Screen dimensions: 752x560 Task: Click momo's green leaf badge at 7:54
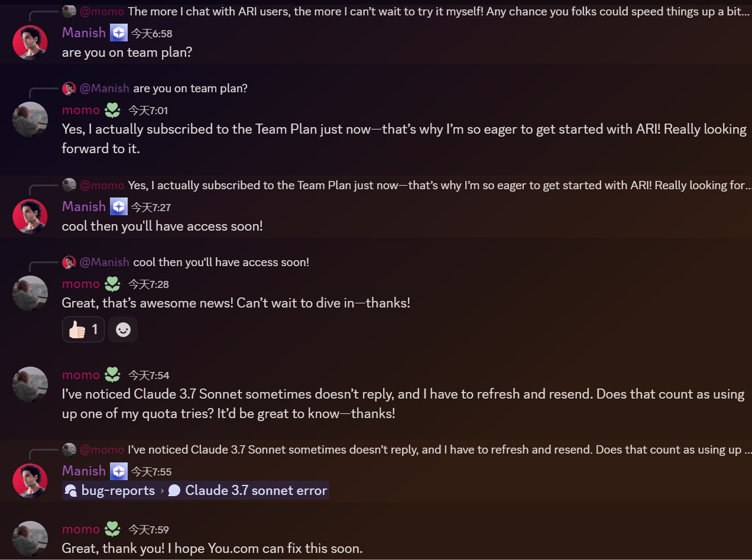[x=112, y=375]
